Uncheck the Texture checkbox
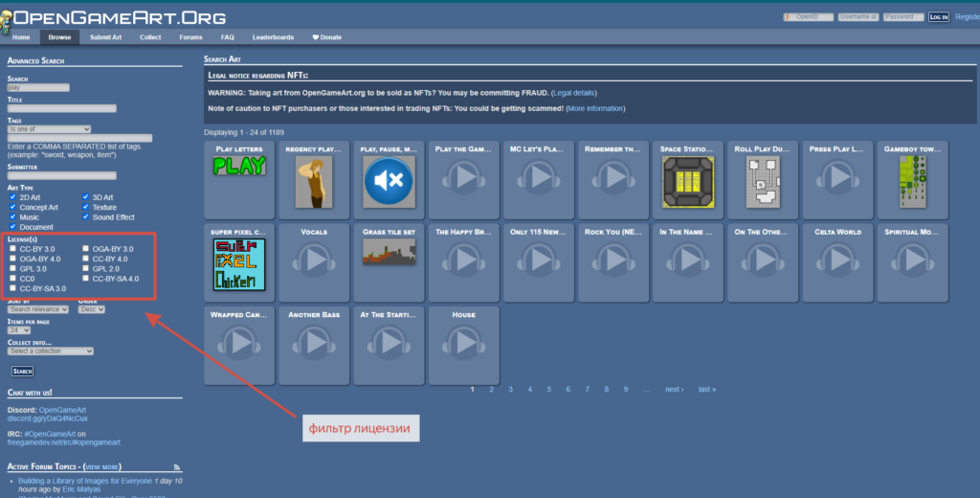 [x=85, y=207]
